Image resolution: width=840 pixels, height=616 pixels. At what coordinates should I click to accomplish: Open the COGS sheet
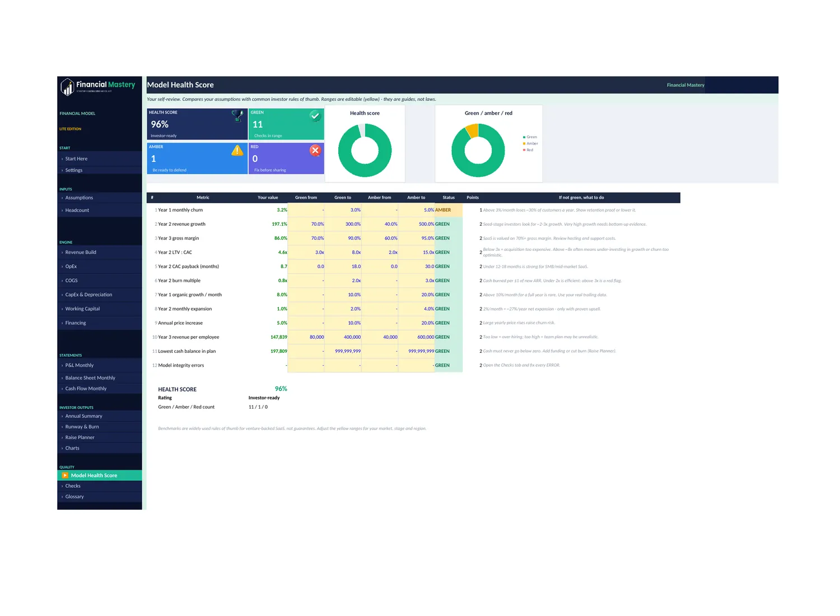click(100, 281)
